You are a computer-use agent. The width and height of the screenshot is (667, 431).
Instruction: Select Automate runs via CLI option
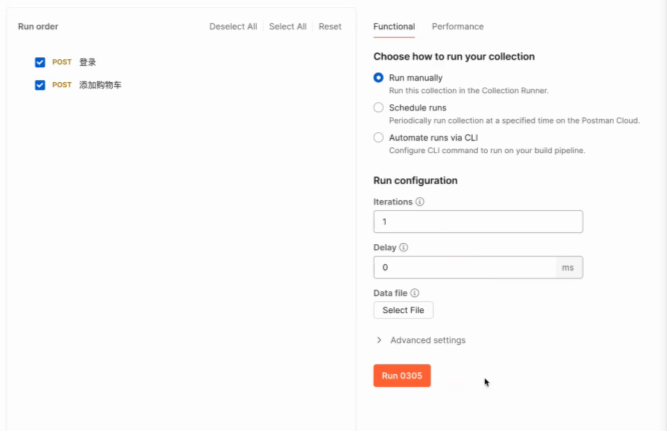point(378,137)
